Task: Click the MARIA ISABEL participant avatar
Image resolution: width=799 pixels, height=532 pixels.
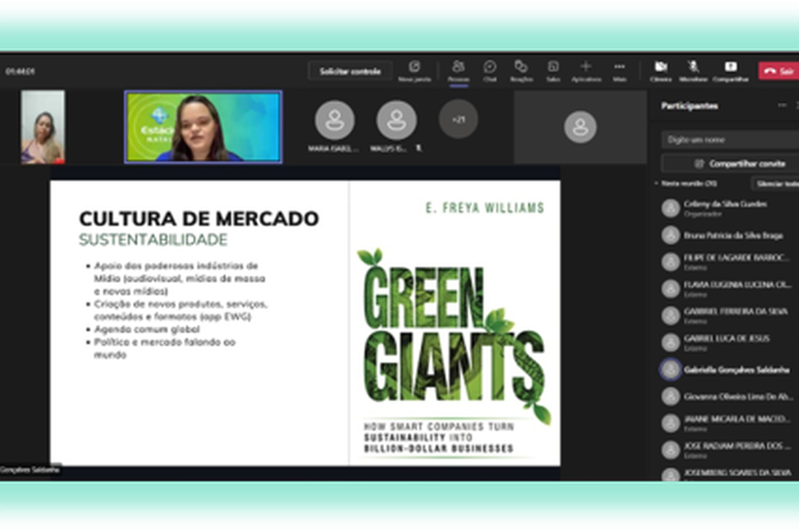Action: coord(334,121)
